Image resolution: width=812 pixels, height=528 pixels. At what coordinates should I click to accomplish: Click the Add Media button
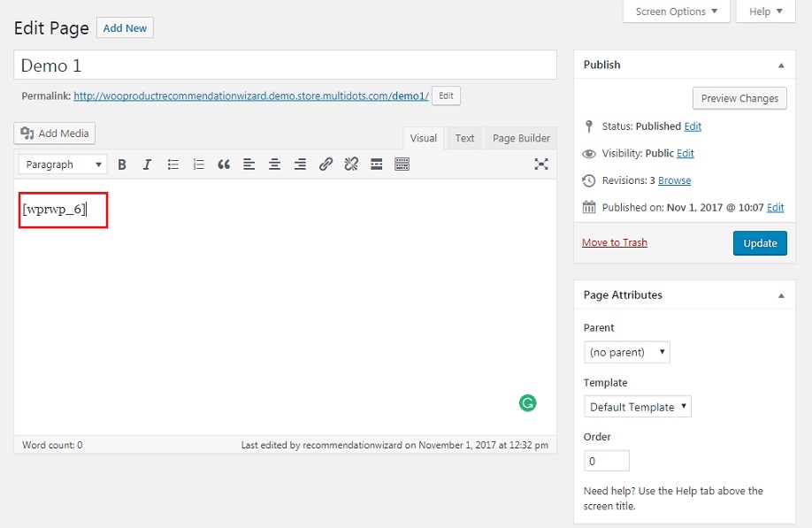[x=54, y=133]
